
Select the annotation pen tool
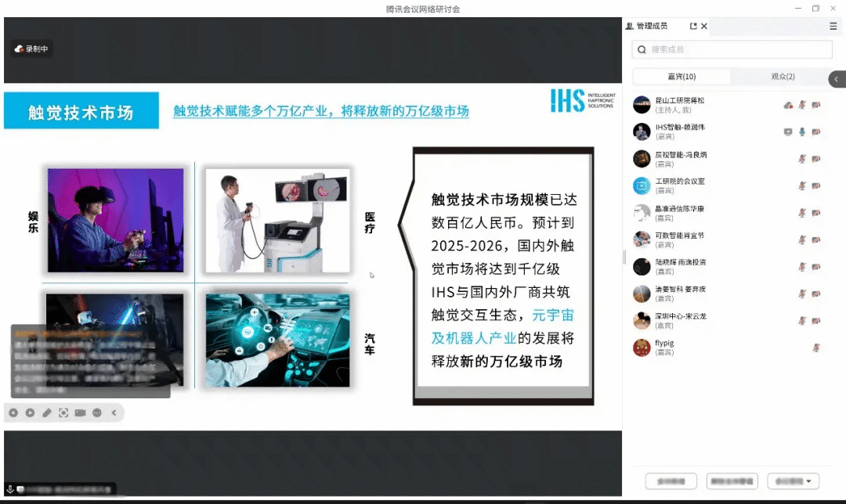46,412
